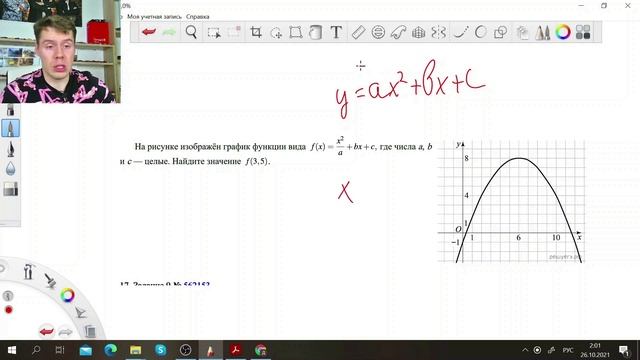The image size is (640, 360).
Task: Open Chrome from taskbar
Action: [x=260, y=350]
